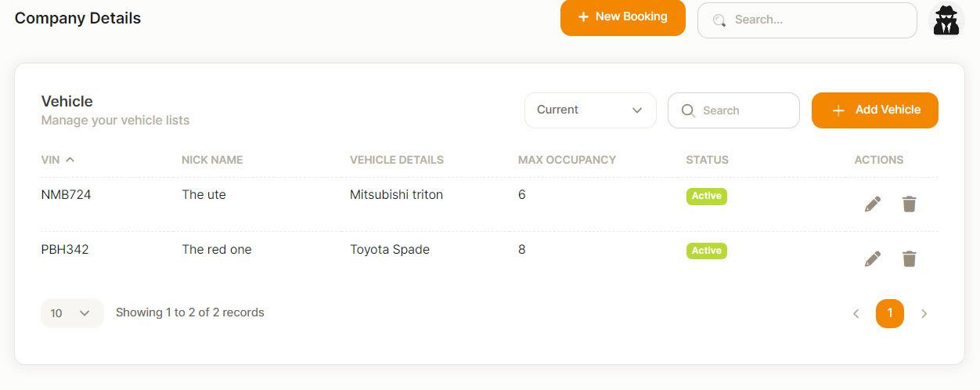Edit the NMB724 vehicle with pencil icon

873,204
